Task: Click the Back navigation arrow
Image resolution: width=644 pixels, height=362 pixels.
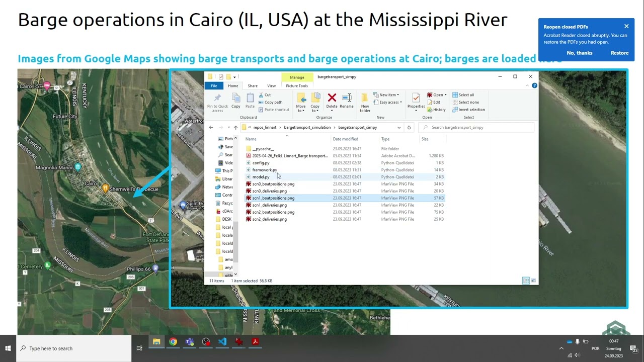Action: [211, 127]
